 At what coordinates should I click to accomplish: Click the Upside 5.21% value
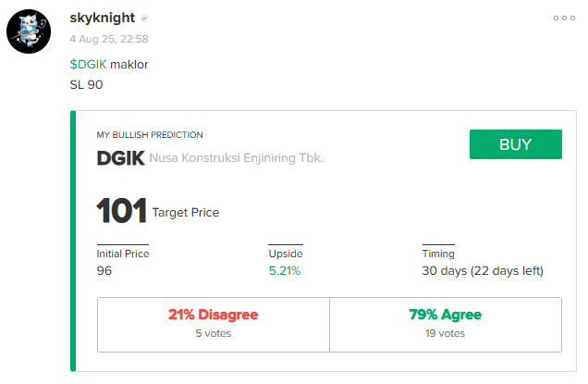[x=285, y=270]
